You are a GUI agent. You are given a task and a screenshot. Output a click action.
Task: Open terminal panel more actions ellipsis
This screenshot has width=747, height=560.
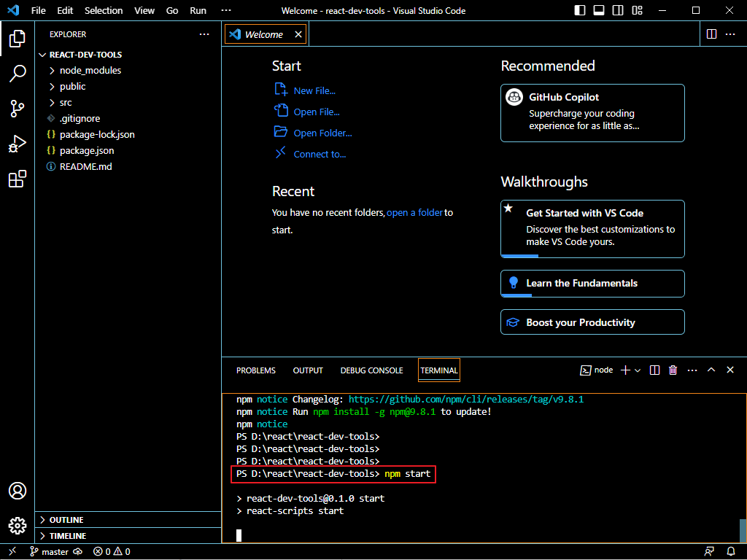click(692, 370)
